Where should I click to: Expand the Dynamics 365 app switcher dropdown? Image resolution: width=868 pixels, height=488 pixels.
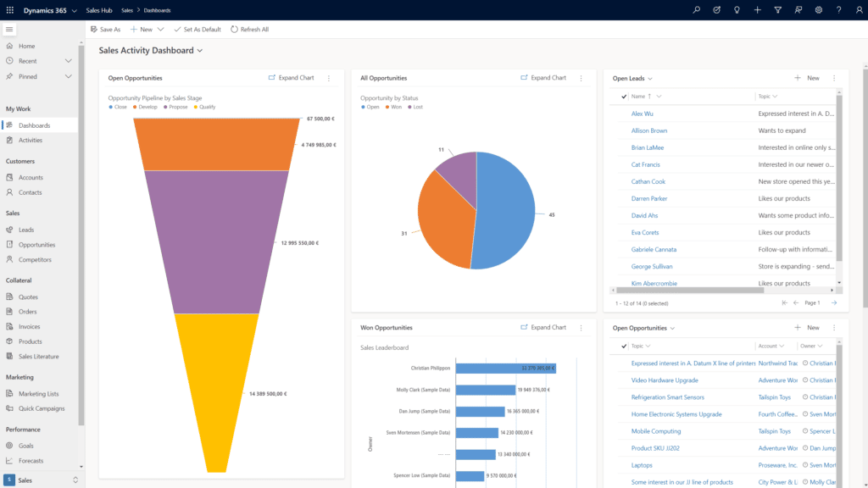[x=75, y=10]
